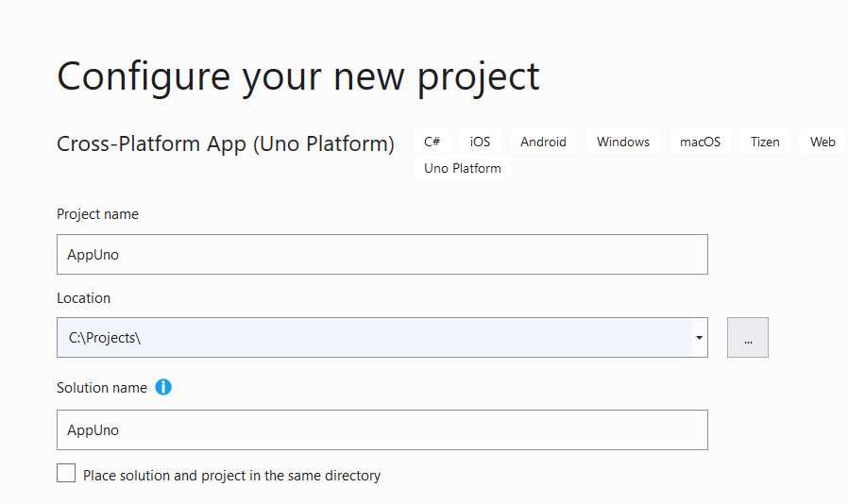
Task: Click the Android tag
Action: (543, 142)
